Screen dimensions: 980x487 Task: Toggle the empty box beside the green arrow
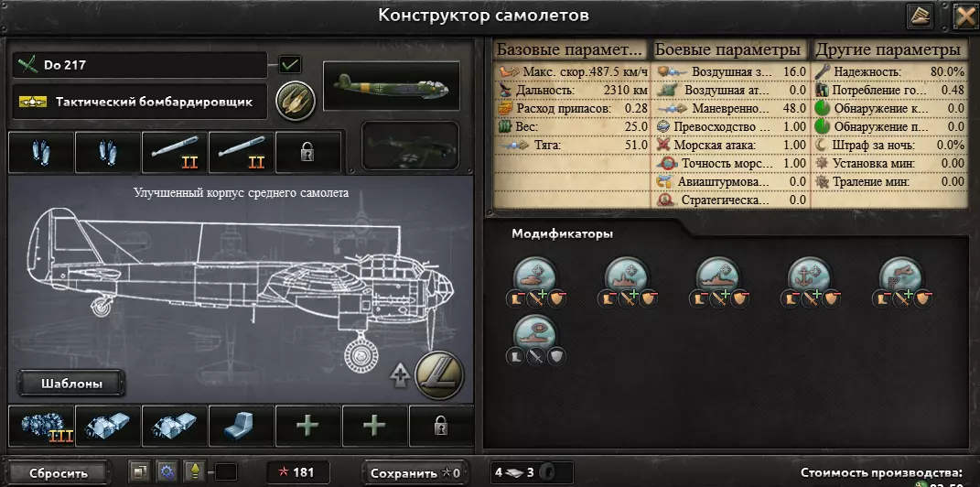(226, 472)
